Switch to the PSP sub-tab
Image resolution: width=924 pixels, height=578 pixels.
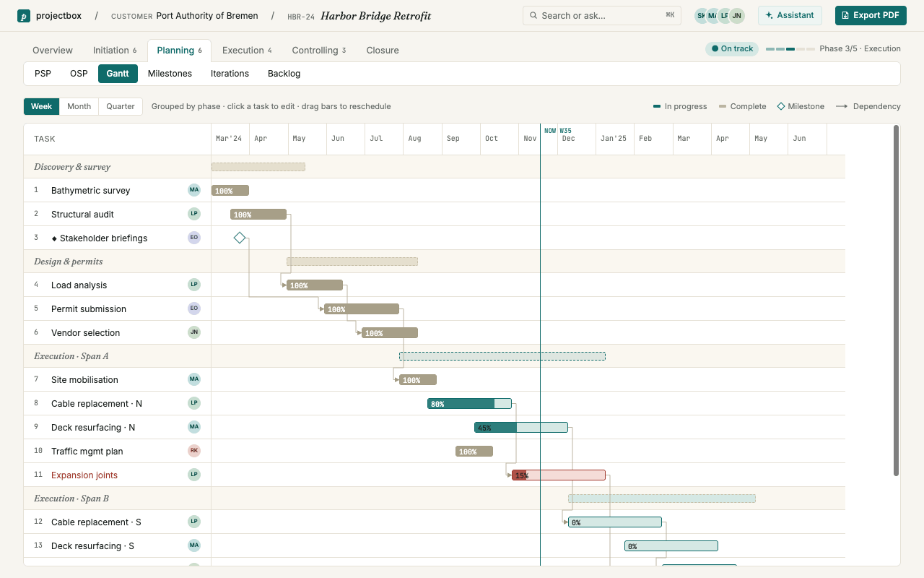(x=43, y=74)
